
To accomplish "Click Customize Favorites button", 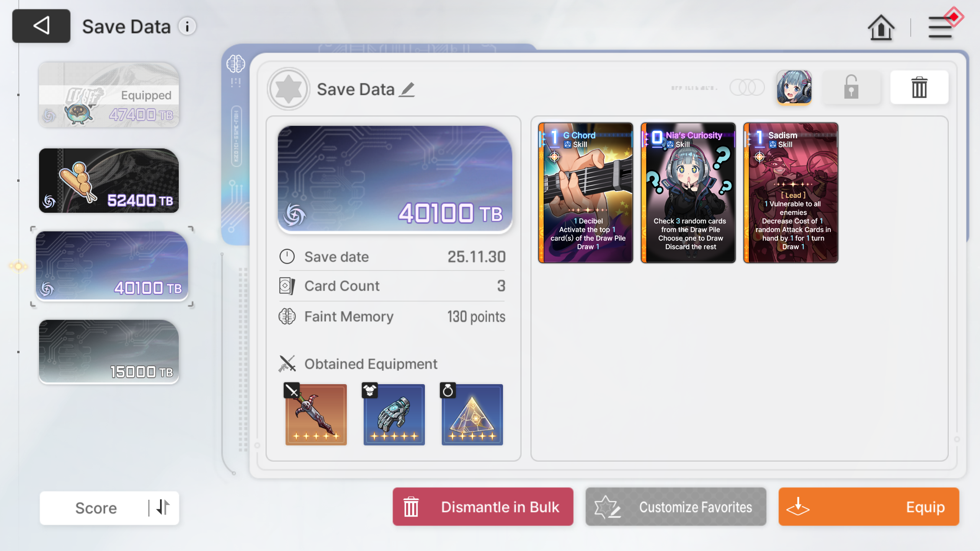I will click(676, 507).
